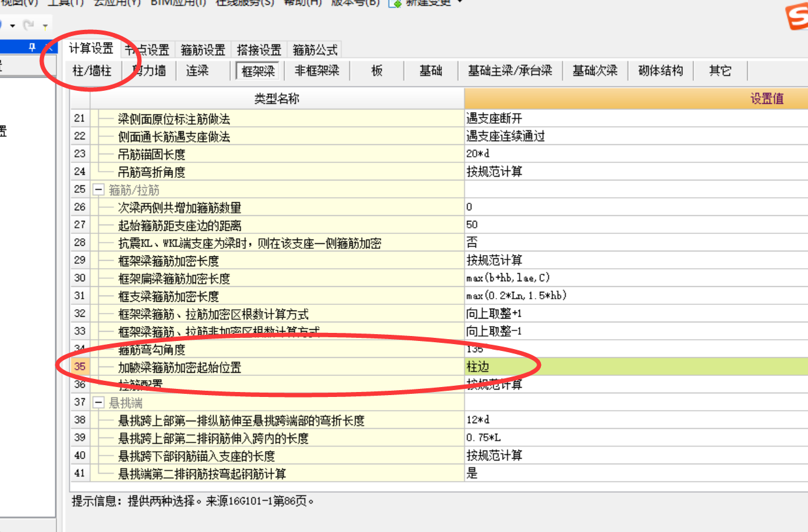Select the 剪力墙 component category

pyautogui.click(x=149, y=71)
